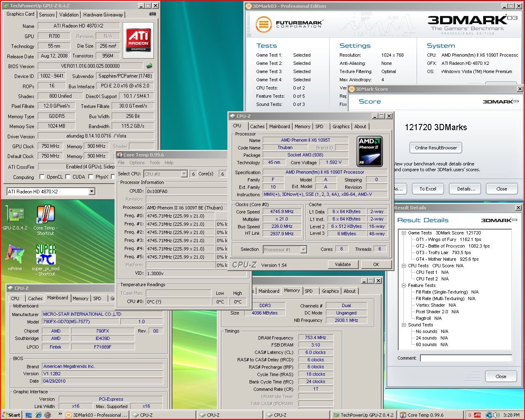Launch the super_pi_mod desktop shortcut
Viewport: 525px width, 420px height.
pos(45,260)
